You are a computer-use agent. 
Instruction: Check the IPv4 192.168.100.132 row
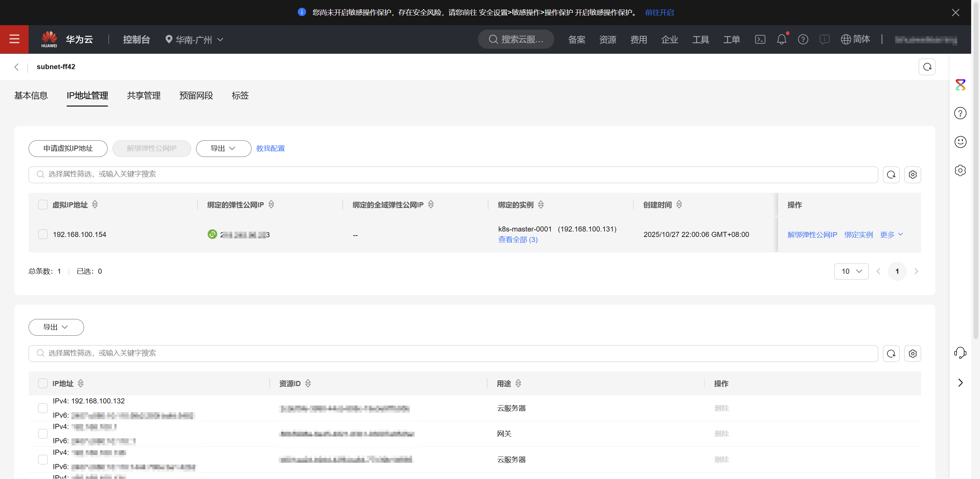43,408
